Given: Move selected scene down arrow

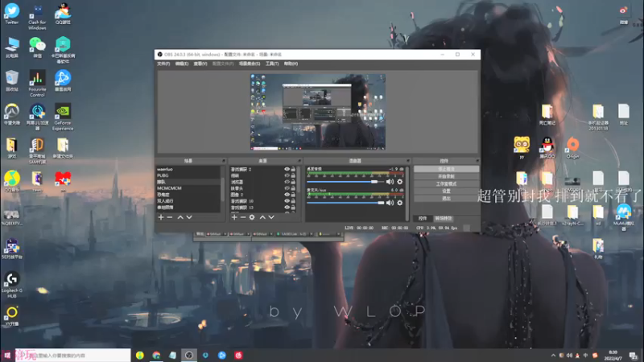Looking at the screenshot, I should pyautogui.click(x=189, y=217).
